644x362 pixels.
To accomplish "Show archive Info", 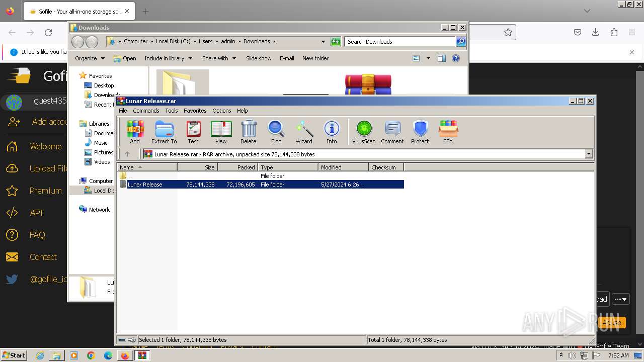I will pos(332,132).
